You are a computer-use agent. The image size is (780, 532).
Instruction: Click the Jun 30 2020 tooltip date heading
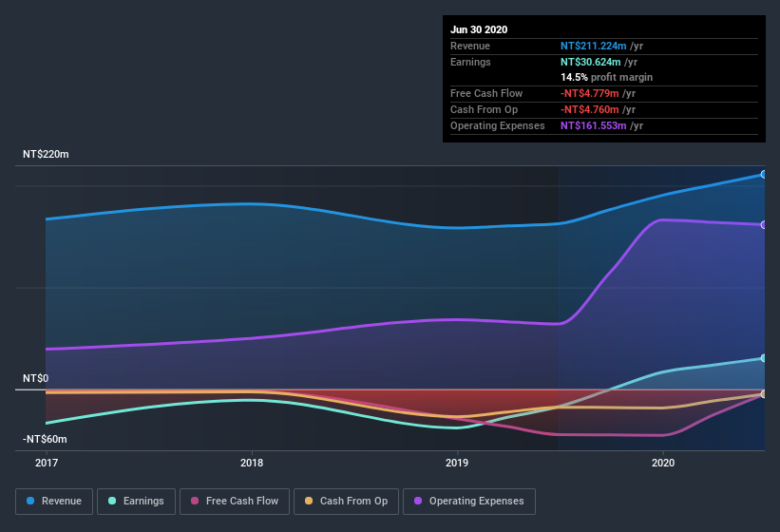coord(479,29)
